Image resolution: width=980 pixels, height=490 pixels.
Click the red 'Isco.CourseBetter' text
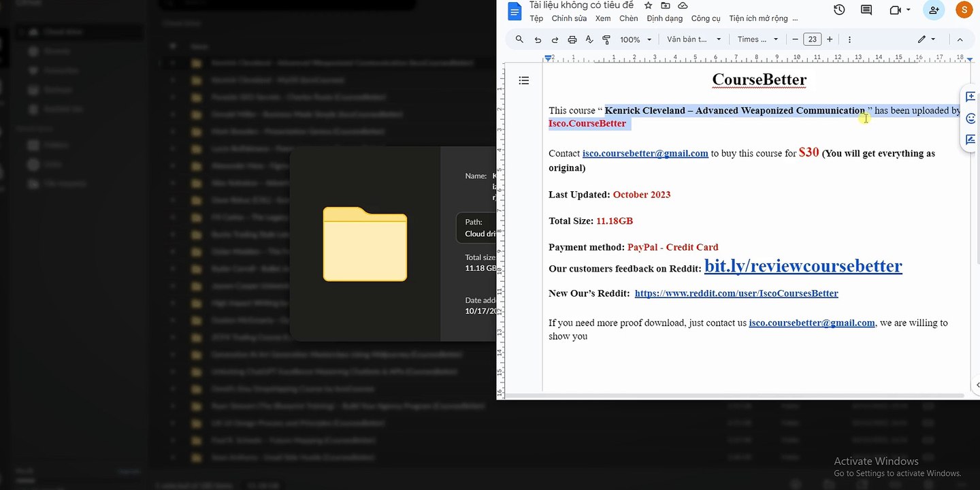coord(587,123)
